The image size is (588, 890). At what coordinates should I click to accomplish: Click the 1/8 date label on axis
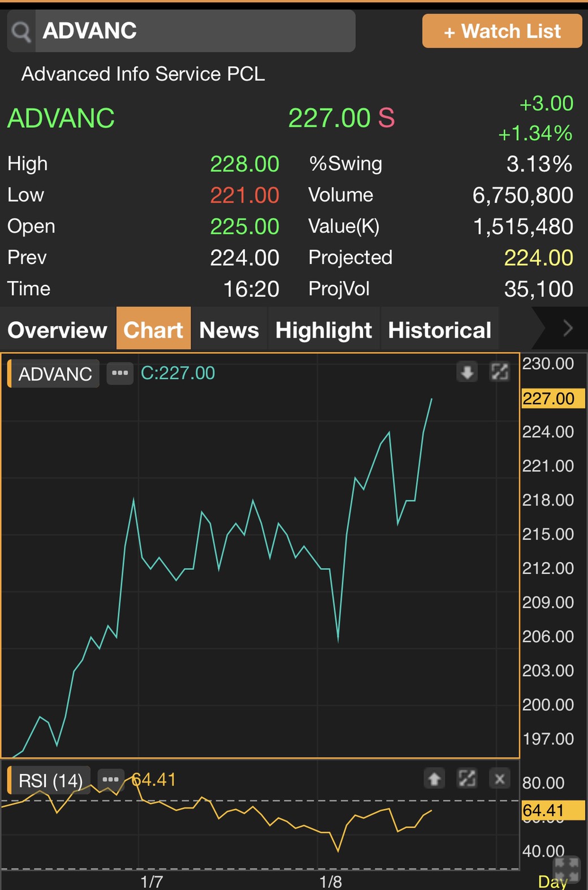(x=330, y=882)
